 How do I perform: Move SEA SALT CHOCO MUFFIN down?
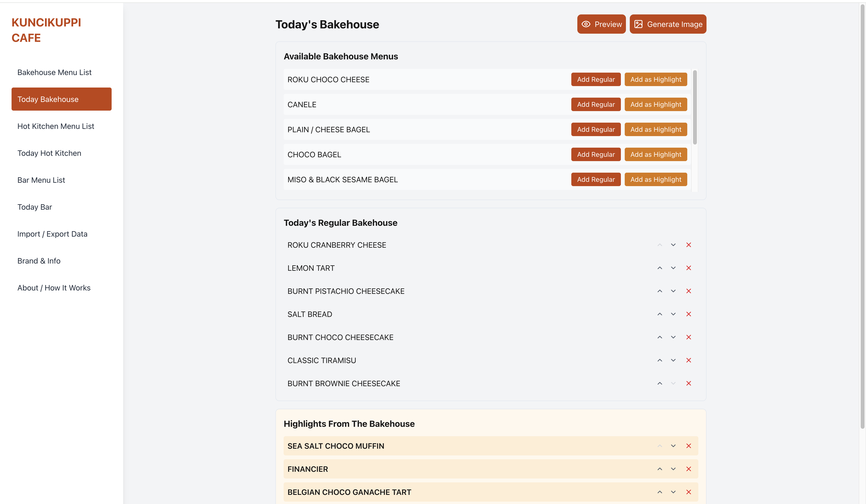[673, 446]
